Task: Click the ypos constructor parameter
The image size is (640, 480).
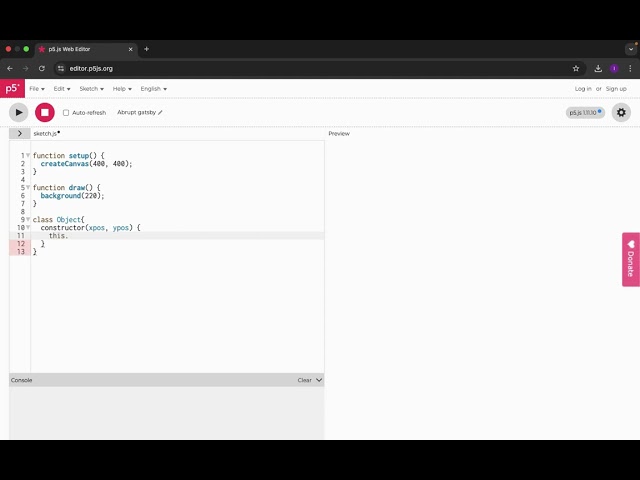Action: pos(121,227)
